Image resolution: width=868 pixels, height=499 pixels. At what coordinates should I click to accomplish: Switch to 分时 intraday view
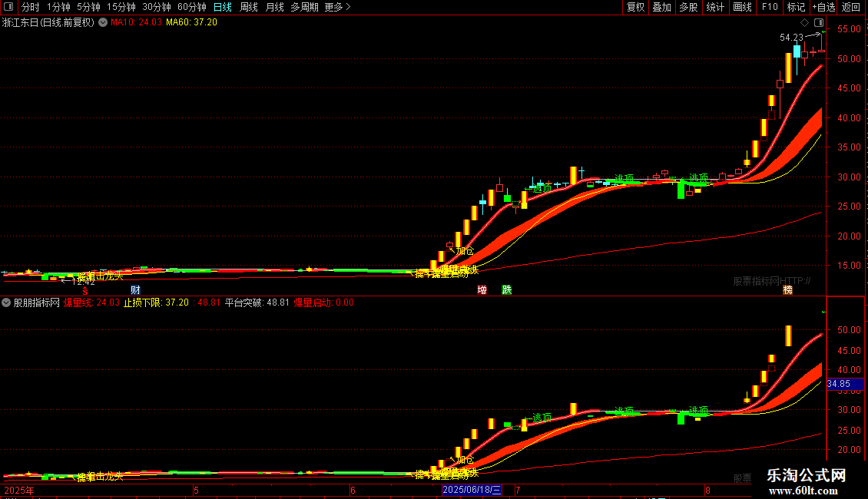point(31,7)
